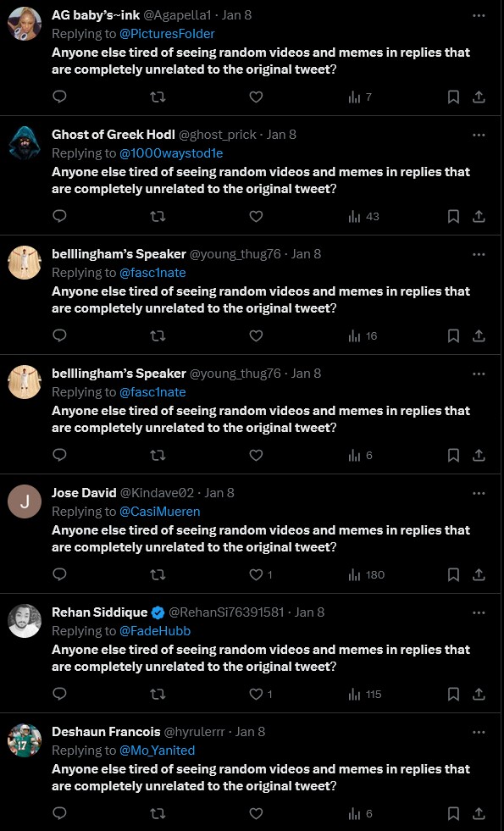Bookmark Jose David's tweet
Image resolution: width=504 pixels, height=831 pixels.
click(454, 574)
